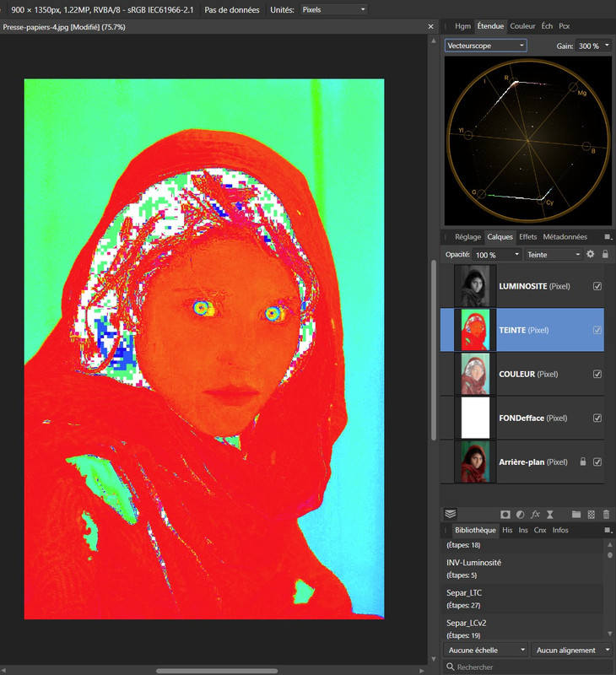Click the library list down scroll arrow
616x675 pixels.
pyautogui.click(x=609, y=634)
